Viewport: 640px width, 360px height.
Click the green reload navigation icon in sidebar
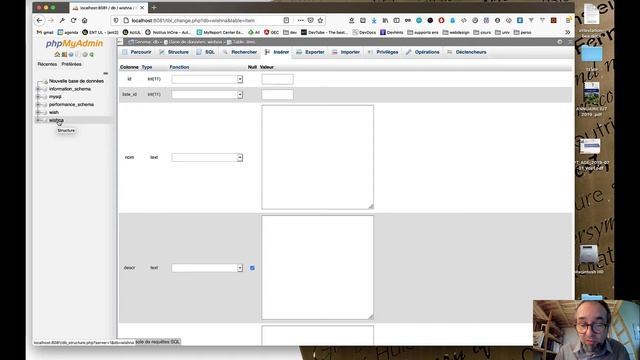[91, 54]
